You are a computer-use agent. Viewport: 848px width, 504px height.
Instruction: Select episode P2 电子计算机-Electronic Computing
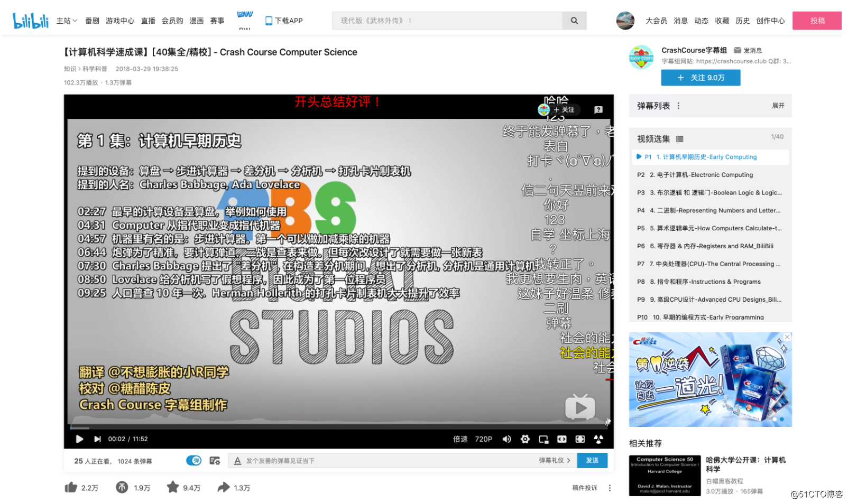[x=710, y=175]
